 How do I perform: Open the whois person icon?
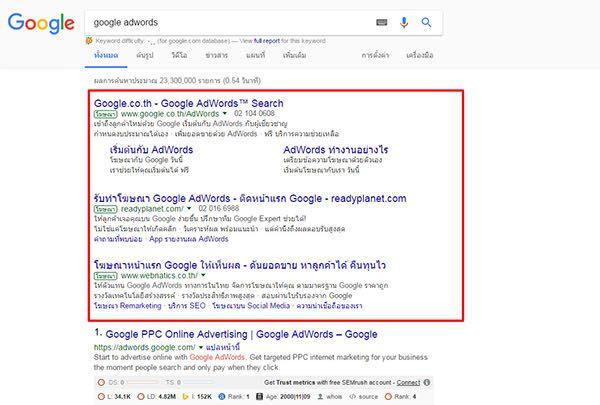point(321,397)
